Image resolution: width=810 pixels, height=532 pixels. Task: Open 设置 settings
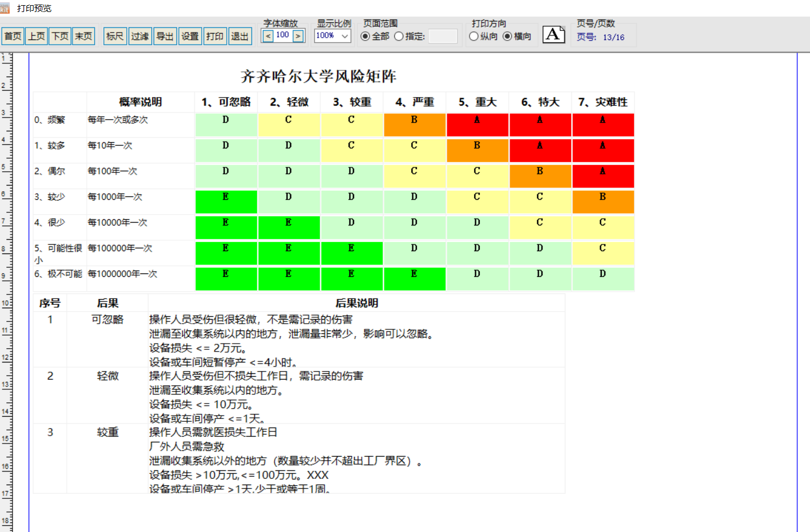pyautogui.click(x=190, y=36)
